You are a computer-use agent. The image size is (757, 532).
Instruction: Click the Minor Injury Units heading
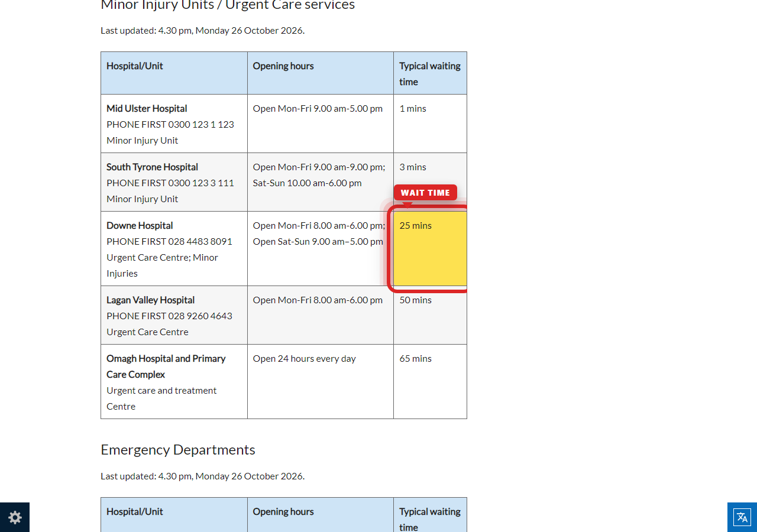[228, 5]
